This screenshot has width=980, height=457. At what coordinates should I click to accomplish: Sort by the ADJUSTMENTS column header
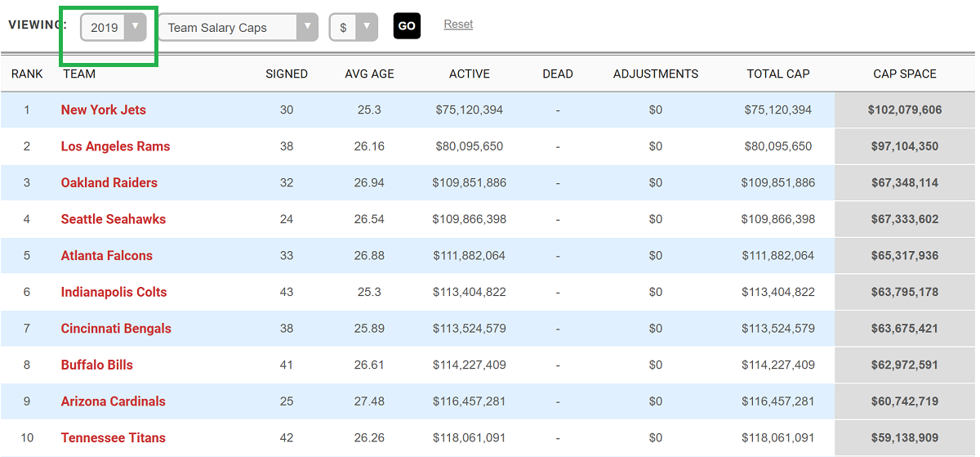pos(656,74)
